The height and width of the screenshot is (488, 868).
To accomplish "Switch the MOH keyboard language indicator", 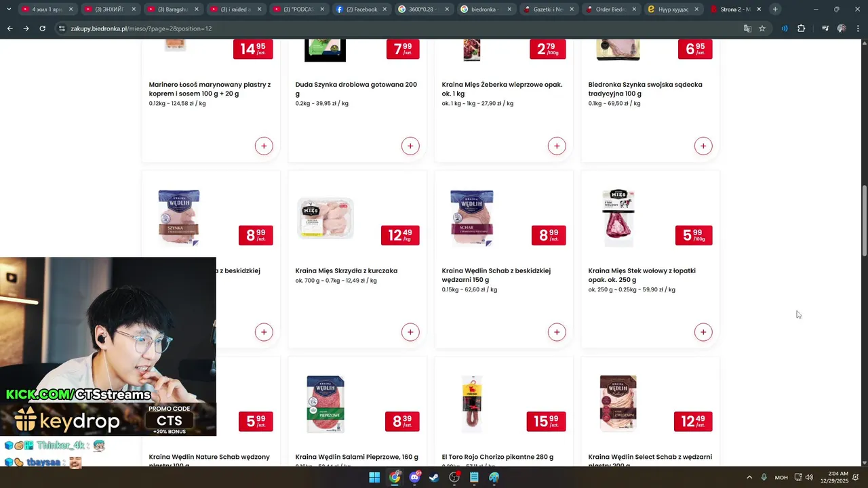I will tap(781, 477).
